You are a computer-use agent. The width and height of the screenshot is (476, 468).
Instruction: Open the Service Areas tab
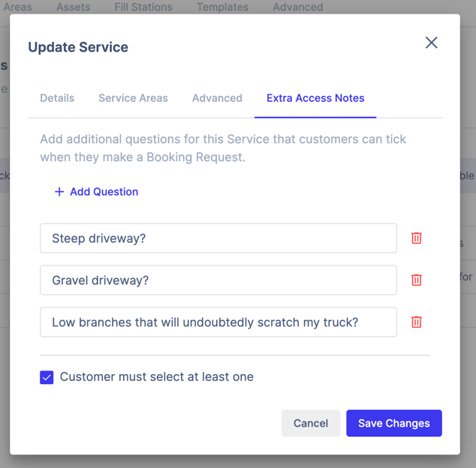[133, 98]
